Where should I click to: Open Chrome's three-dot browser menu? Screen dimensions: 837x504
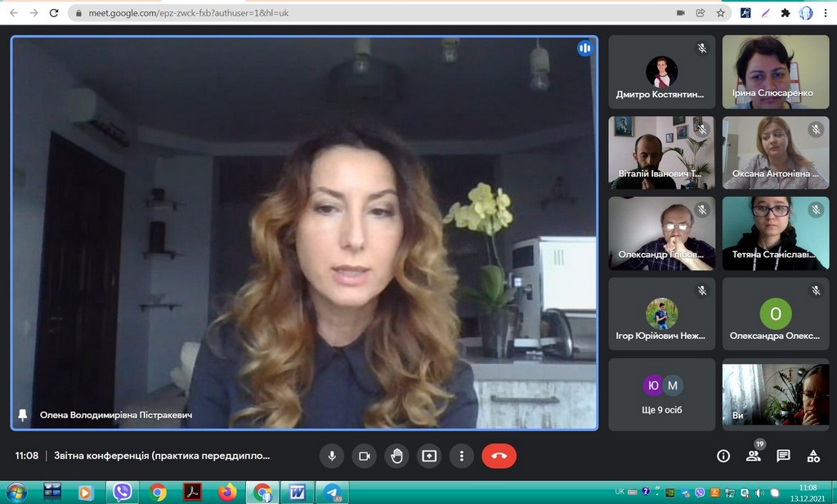pyautogui.click(x=826, y=13)
